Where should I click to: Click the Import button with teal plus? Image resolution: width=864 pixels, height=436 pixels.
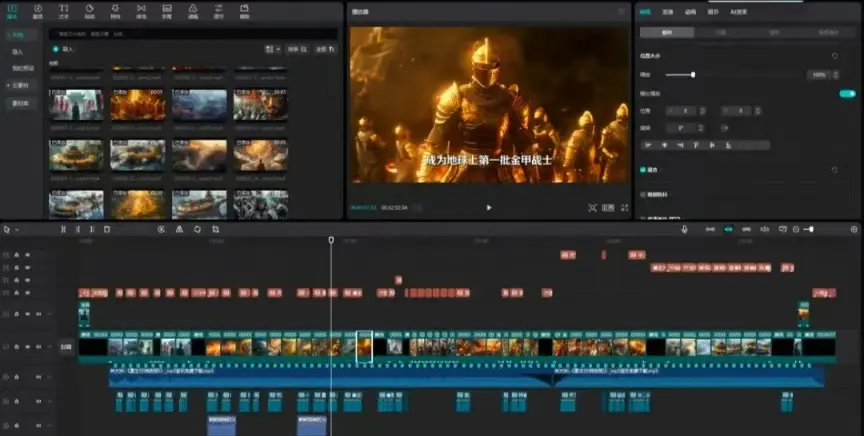(62, 49)
